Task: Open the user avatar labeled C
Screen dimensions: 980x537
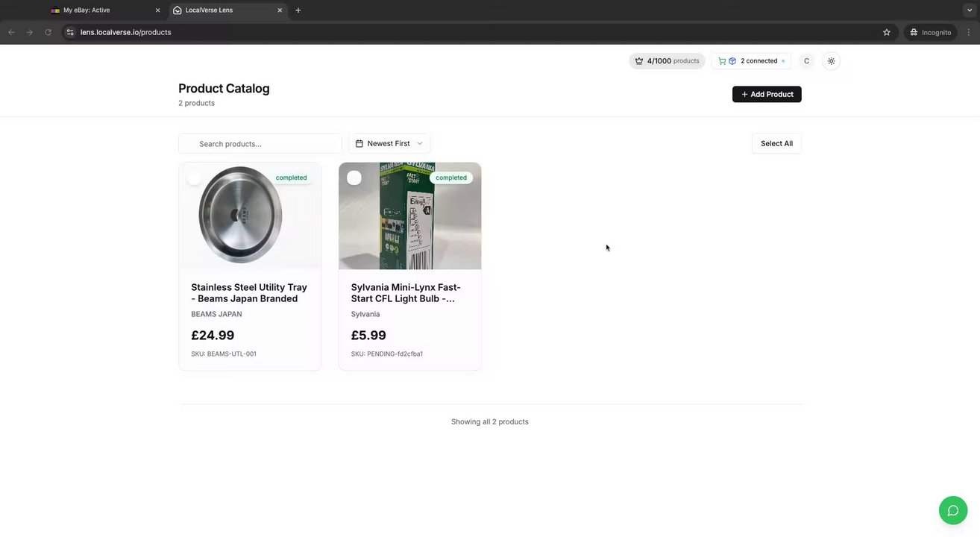Action: (806, 61)
